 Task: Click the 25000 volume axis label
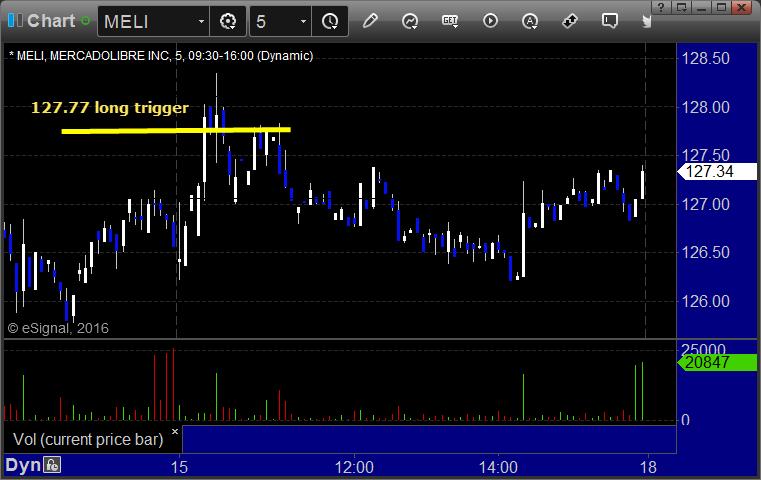tap(703, 348)
